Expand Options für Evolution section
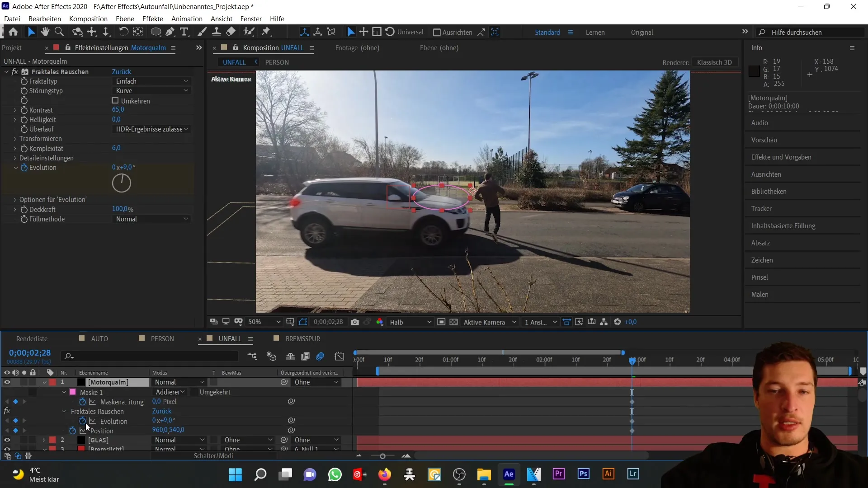The width and height of the screenshot is (868, 488). pyautogui.click(x=14, y=200)
